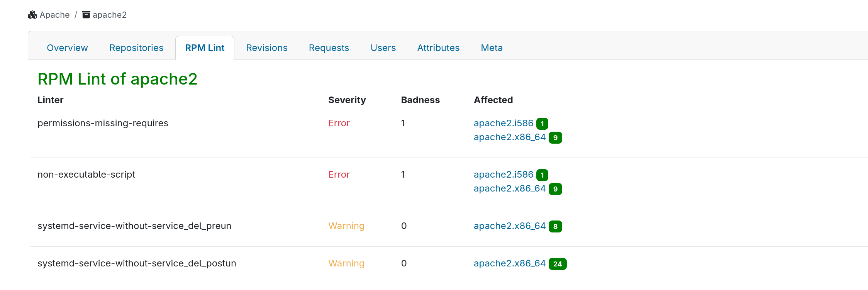Open apache2.i586 under permissions-missing-requires

click(504, 123)
